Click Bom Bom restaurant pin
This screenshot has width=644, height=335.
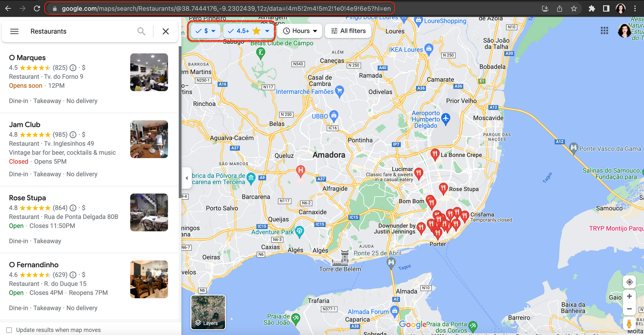(431, 202)
